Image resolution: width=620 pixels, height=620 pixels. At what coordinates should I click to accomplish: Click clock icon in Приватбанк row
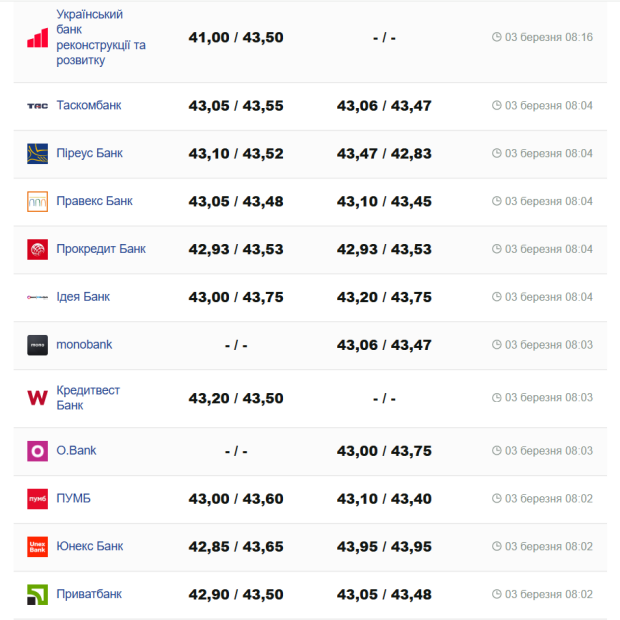(x=497, y=595)
